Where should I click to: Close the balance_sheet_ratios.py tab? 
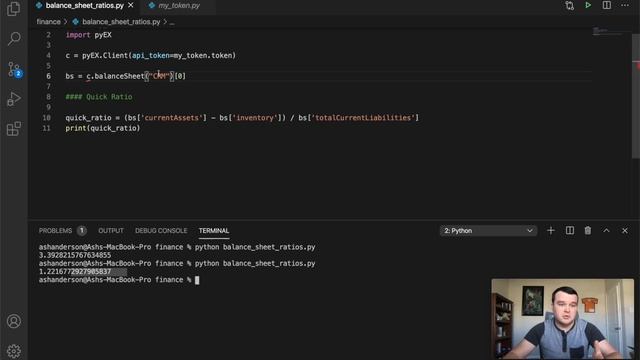tap(131, 5)
